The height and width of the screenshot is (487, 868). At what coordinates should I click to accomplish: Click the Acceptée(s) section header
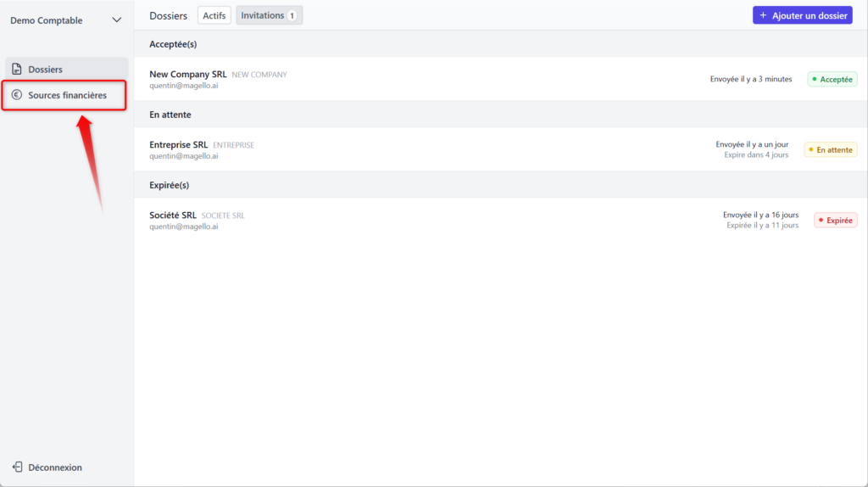pos(173,44)
